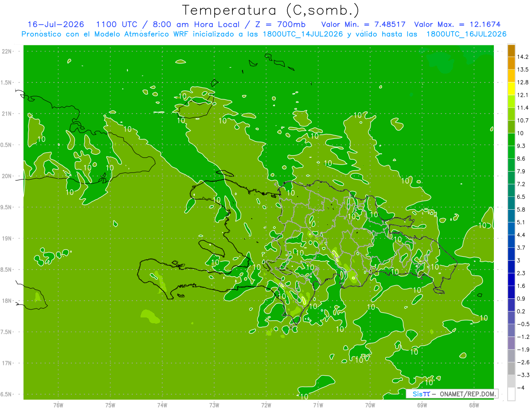Click the colorbar label "12.8"
Viewport: 532px width, 411px height.
523,82
